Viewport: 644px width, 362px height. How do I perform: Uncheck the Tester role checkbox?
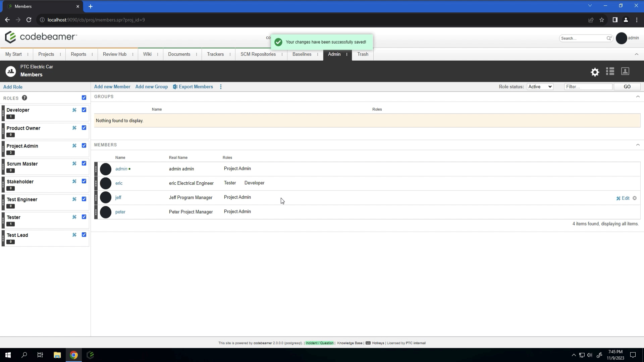coord(84,217)
